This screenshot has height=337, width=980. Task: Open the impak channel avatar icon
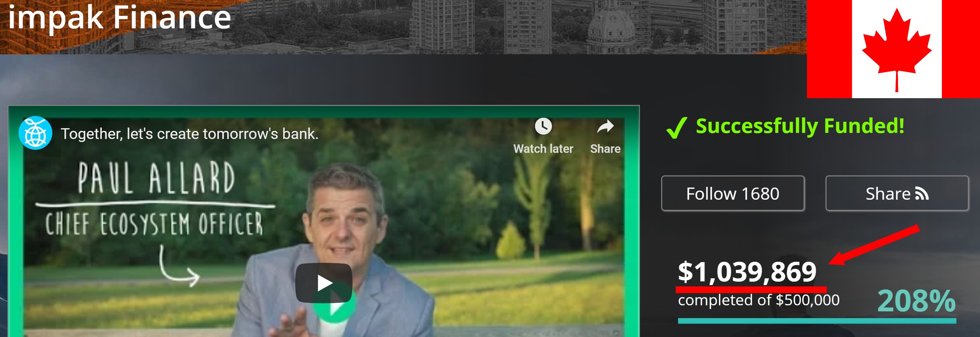coord(35,133)
